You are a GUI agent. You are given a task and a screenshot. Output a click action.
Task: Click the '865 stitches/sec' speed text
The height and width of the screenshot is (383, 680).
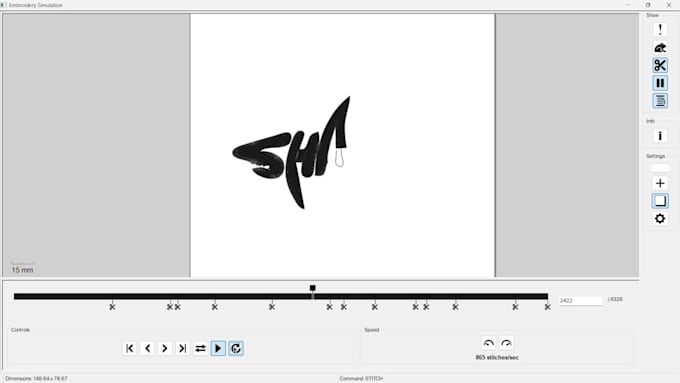[x=497, y=358]
